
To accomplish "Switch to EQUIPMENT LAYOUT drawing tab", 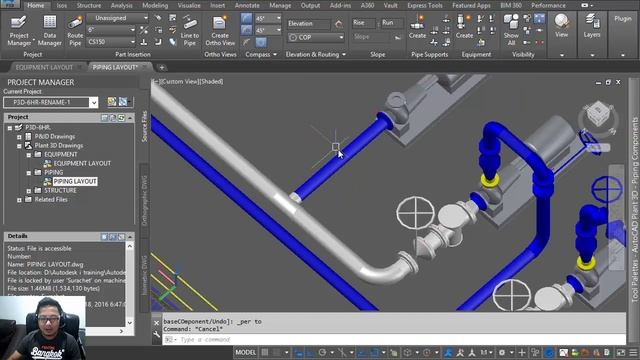I will point(44,67).
